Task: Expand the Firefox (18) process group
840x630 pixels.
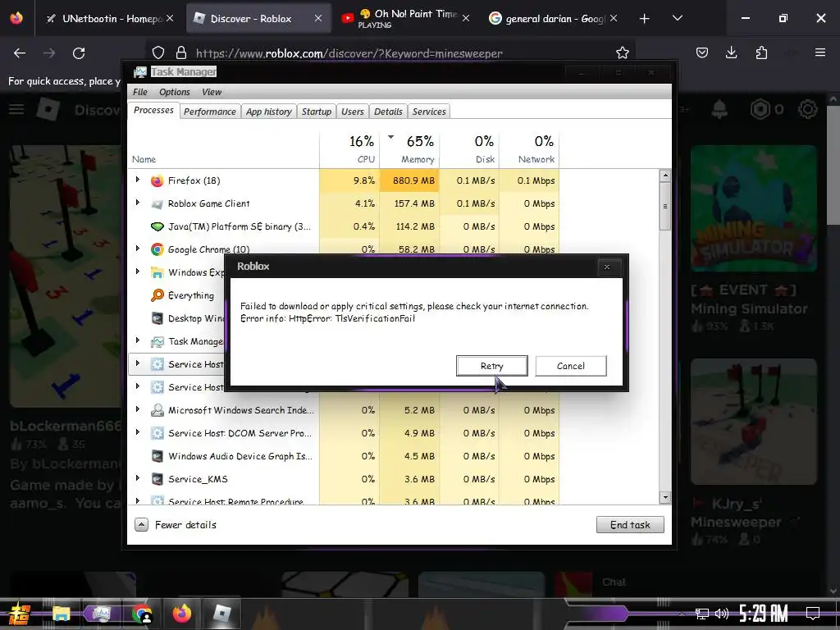Action: point(138,180)
